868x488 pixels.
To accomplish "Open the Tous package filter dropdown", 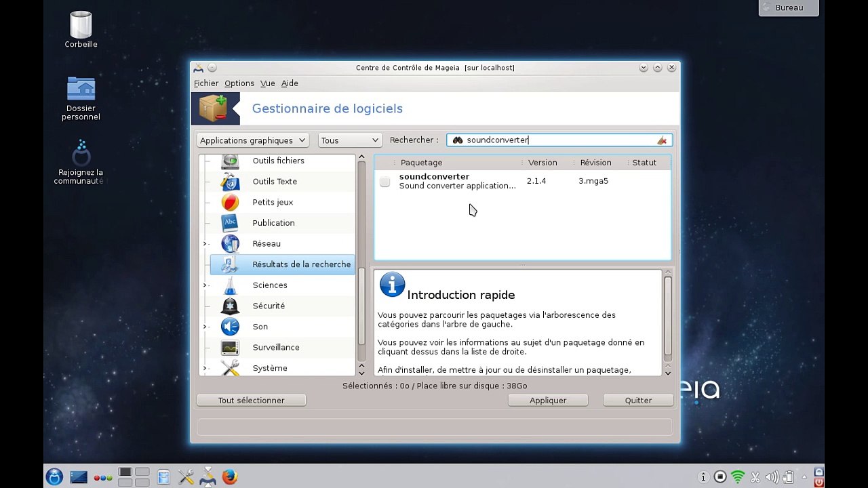I will pyautogui.click(x=350, y=140).
